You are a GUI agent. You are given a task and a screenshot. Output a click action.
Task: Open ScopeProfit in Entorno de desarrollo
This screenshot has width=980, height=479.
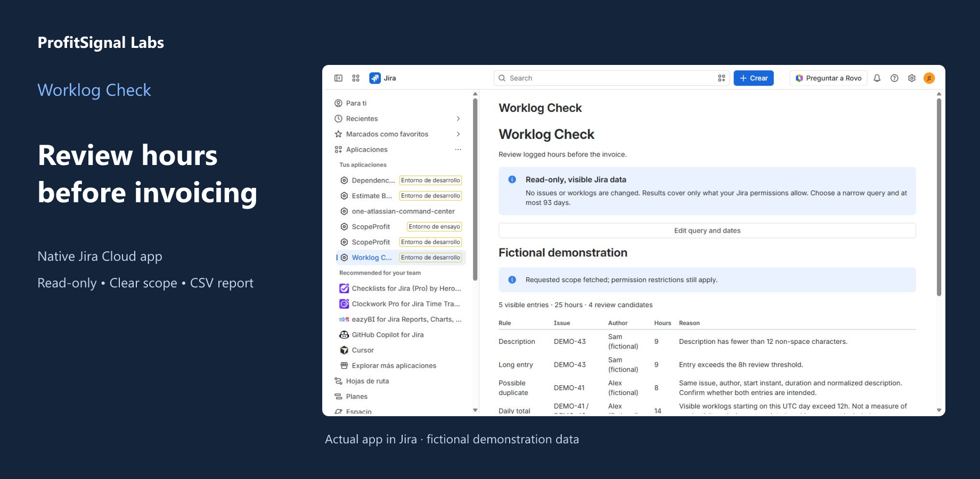(x=401, y=242)
